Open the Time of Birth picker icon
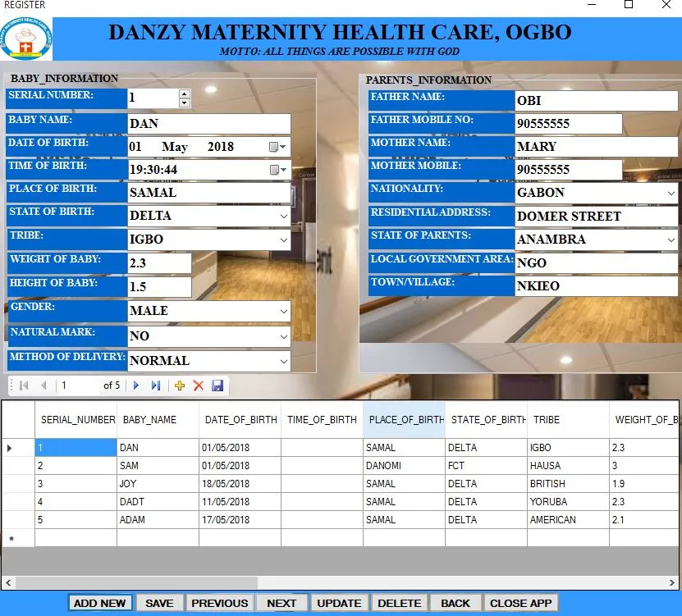Image resolution: width=682 pixels, height=616 pixels. pos(278,170)
